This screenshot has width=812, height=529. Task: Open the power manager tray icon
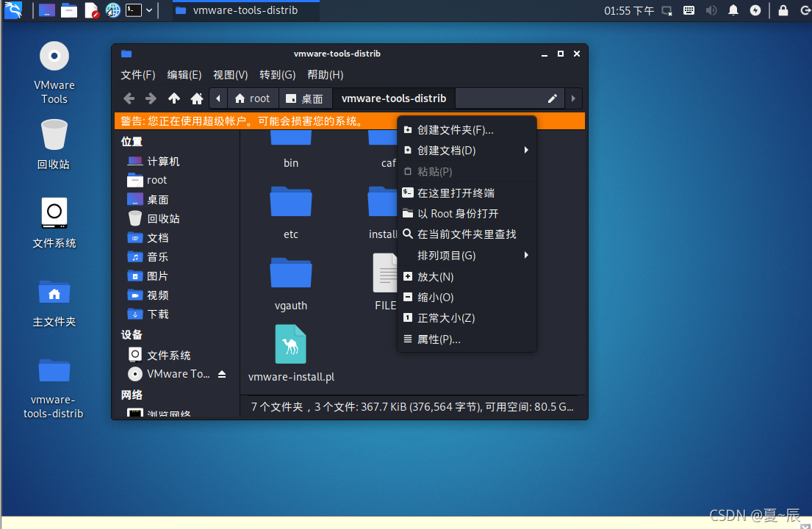point(755,10)
